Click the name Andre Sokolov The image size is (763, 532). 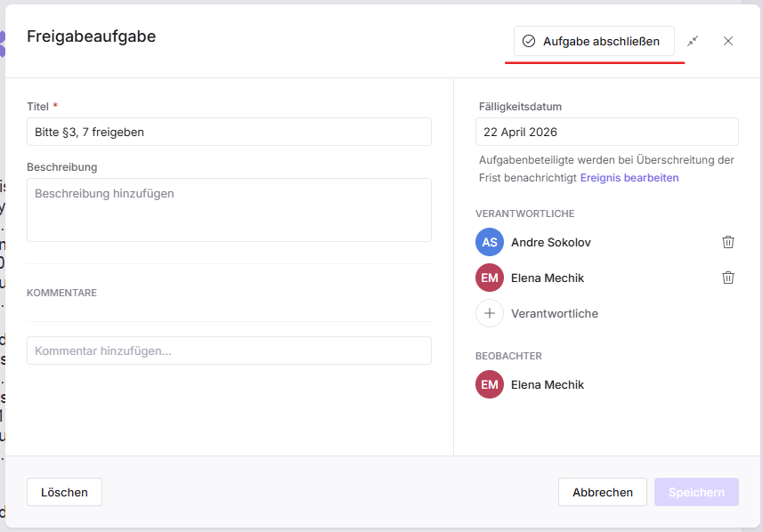550,242
